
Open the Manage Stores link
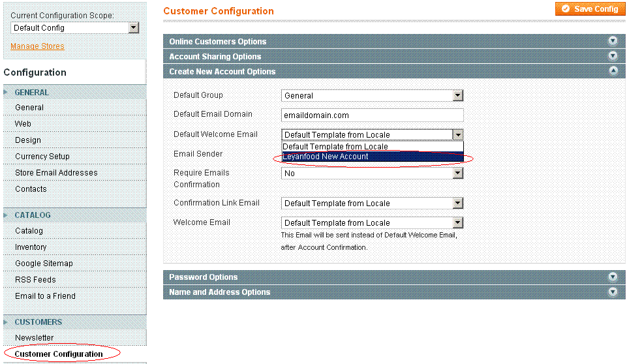click(x=37, y=46)
